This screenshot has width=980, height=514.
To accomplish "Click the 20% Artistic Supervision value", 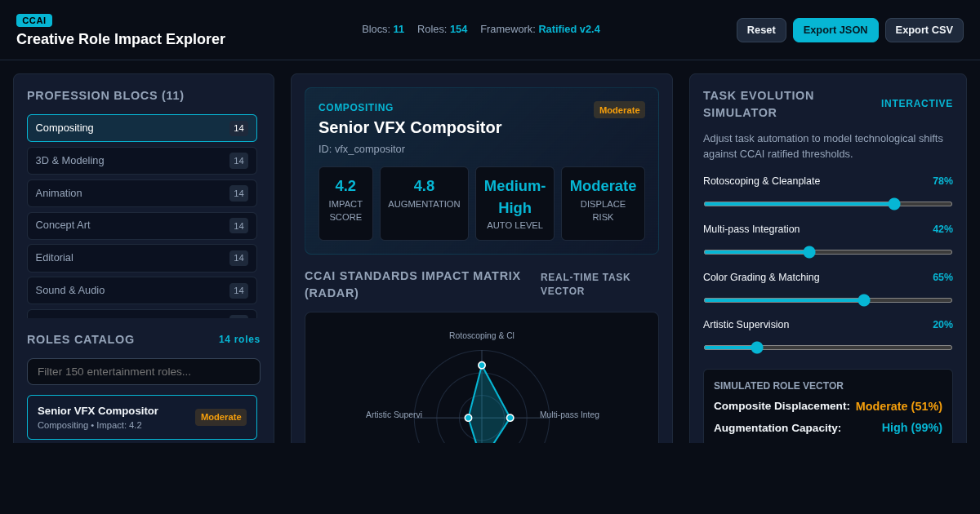I will 942,325.
